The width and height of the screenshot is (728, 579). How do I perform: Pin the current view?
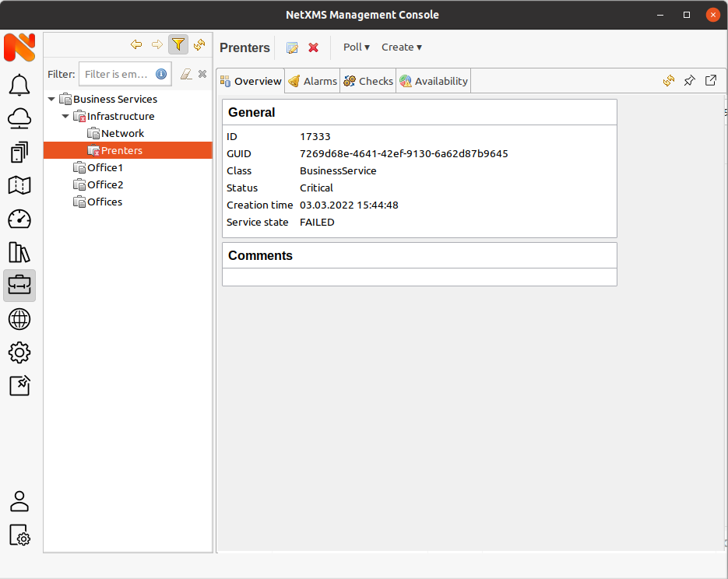690,81
